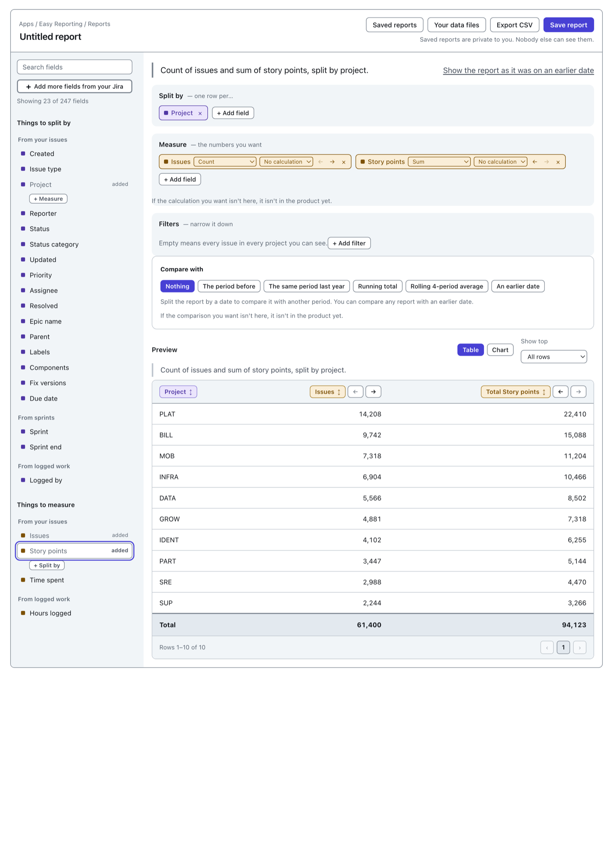Move Issues measure right arrow
Screen dimensions: 613x868
pos(332,162)
